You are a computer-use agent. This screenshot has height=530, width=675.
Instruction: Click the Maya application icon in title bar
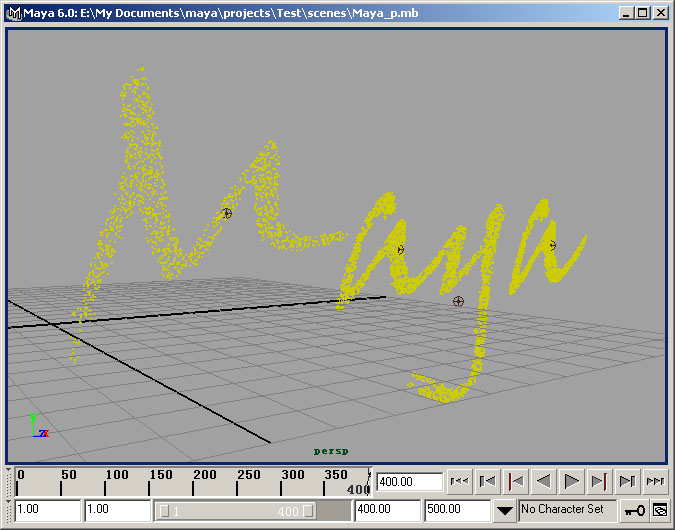click(14, 13)
